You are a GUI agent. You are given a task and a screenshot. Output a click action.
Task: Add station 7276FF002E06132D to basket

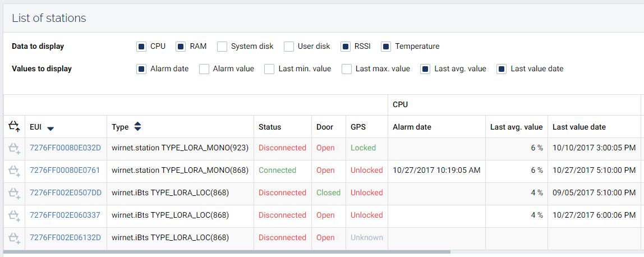[x=14, y=238]
